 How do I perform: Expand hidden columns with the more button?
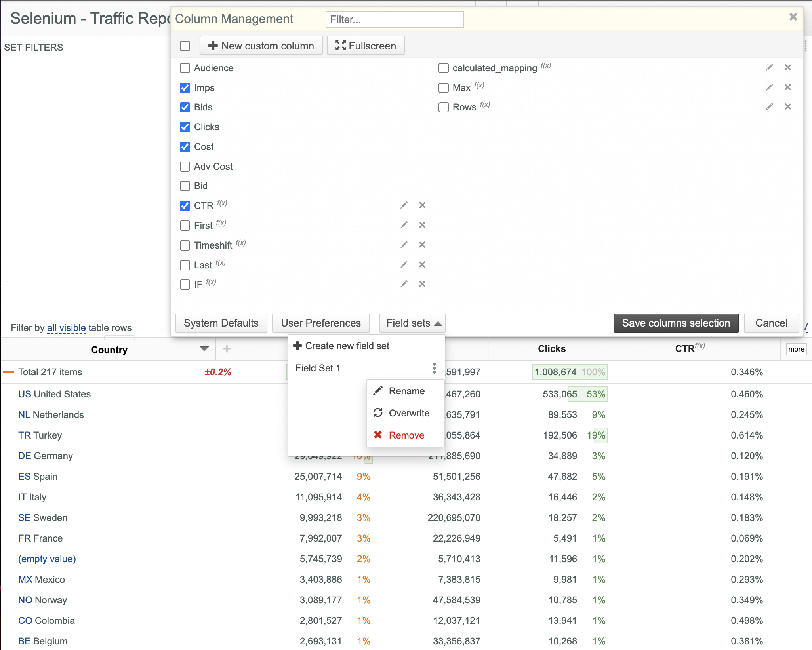point(796,349)
